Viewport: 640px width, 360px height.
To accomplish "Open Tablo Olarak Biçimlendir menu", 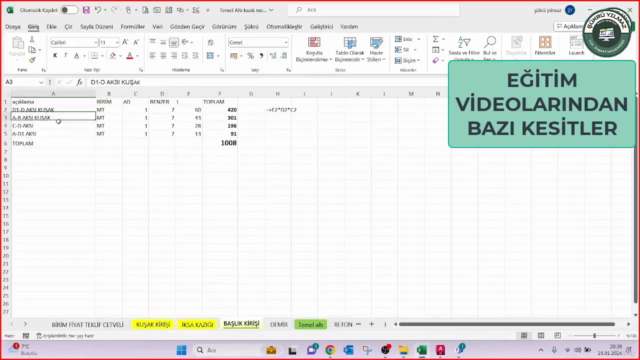I will point(350,49).
